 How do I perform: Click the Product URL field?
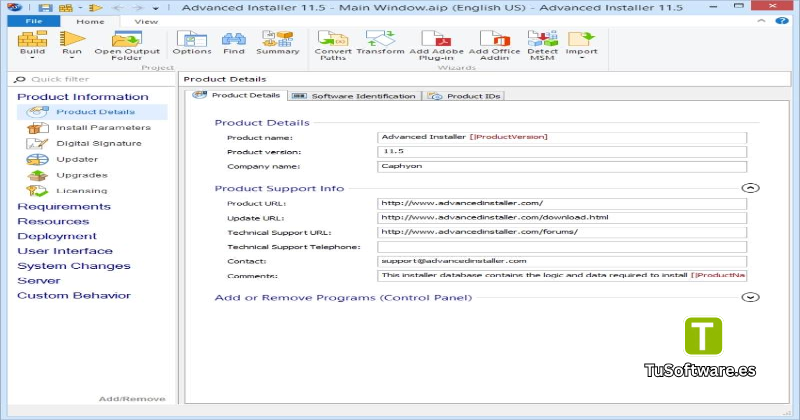pos(562,203)
